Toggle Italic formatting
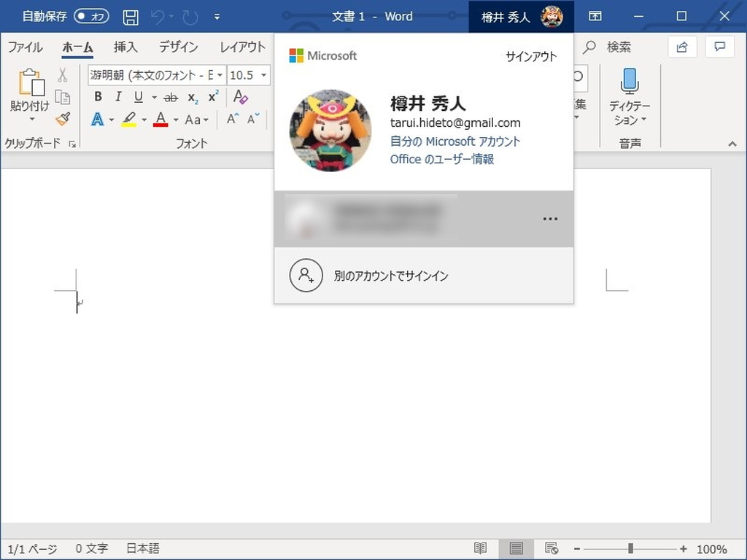The width and height of the screenshot is (747, 560). coord(118,96)
